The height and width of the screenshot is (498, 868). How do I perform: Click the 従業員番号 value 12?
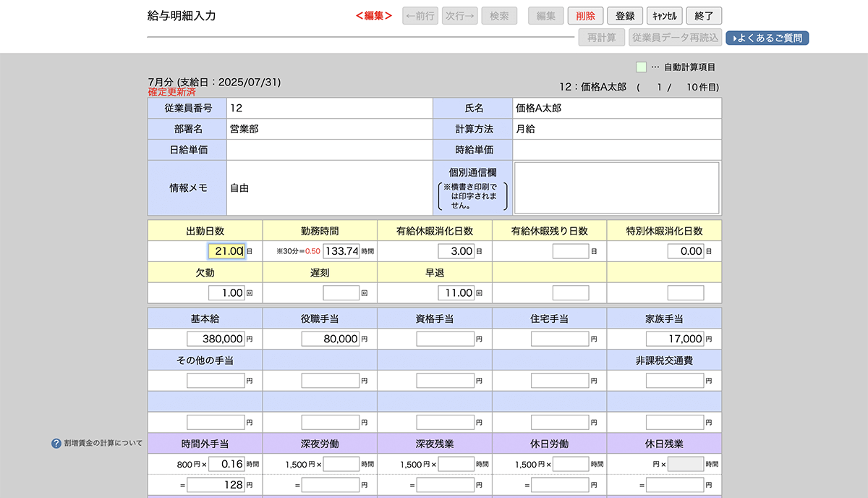pyautogui.click(x=236, y=109)
